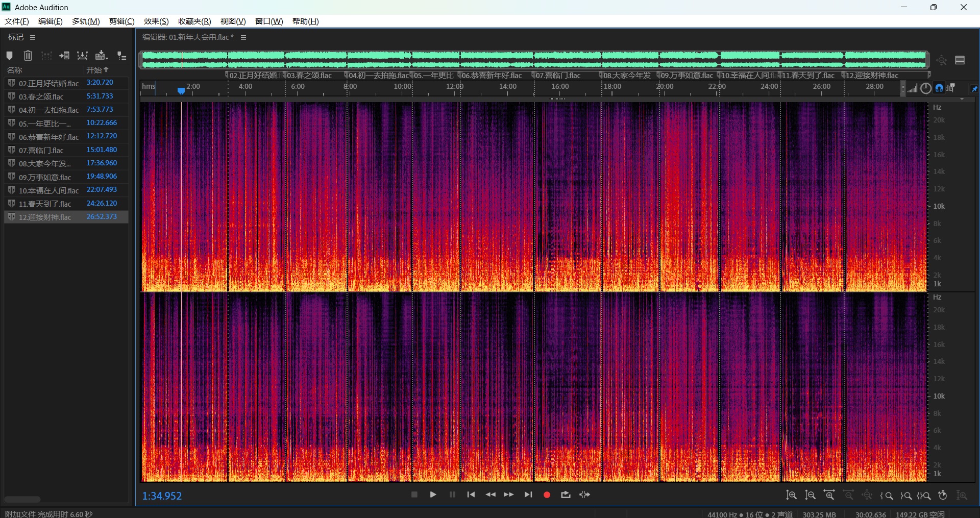
Task: Click the spectral frequency display list icon
Action: tap(960, 60)
